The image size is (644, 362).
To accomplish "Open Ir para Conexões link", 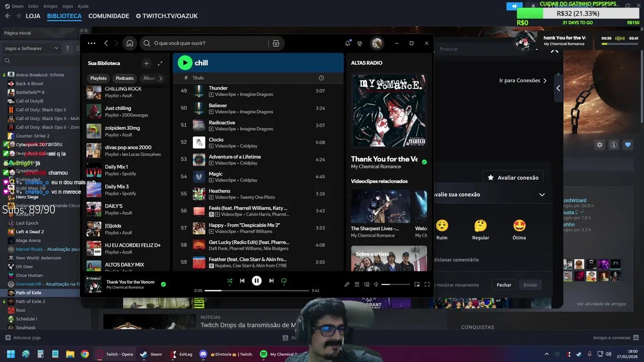I will pos(523,80).
